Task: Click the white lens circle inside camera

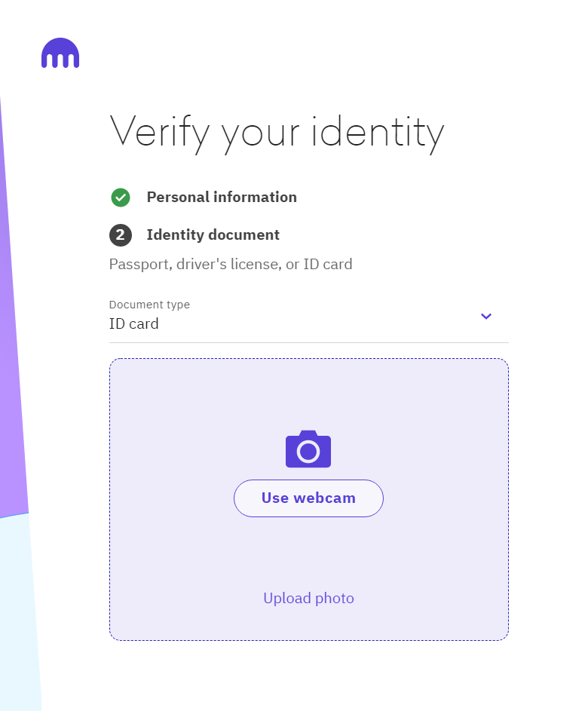Action: [x=308, y=452]
